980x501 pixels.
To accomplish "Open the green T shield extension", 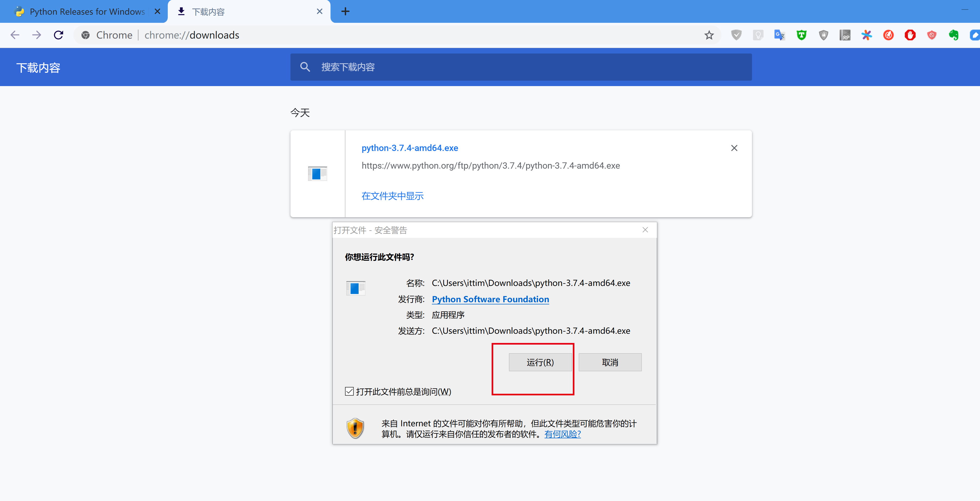I will click(x=802, y=35).
